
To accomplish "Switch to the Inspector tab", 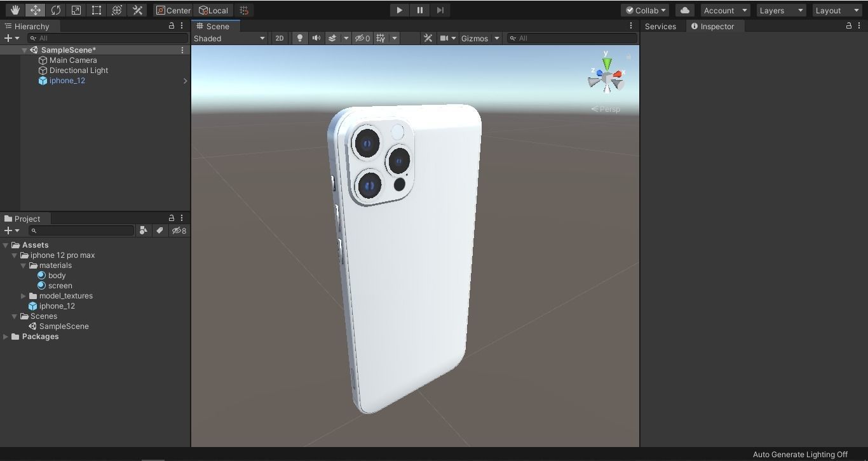I will point(712,26).
